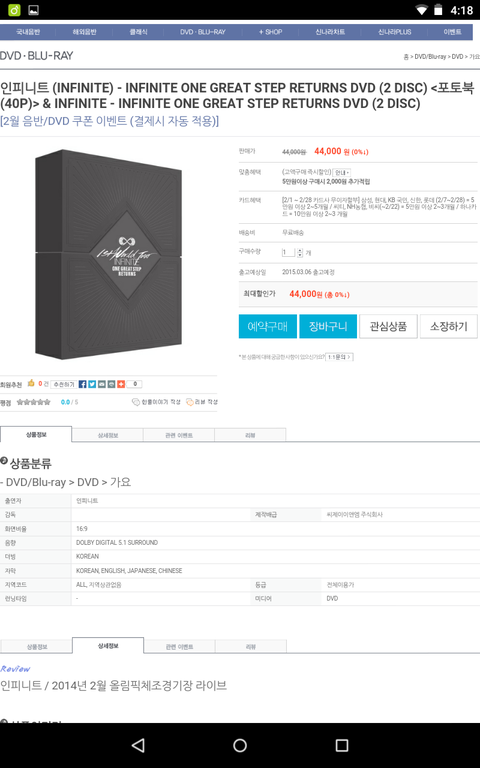Image resolution: width=480 pixels, height=768 pixels.
Task: Add item via 장바구니 cart button
Action: click(328, 326)
